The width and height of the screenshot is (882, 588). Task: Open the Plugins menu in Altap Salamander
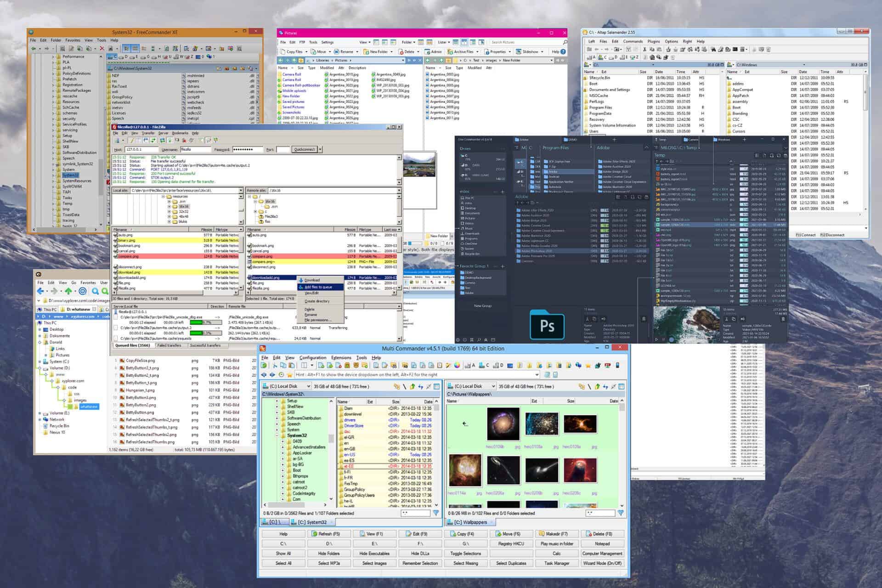point(653,41)
